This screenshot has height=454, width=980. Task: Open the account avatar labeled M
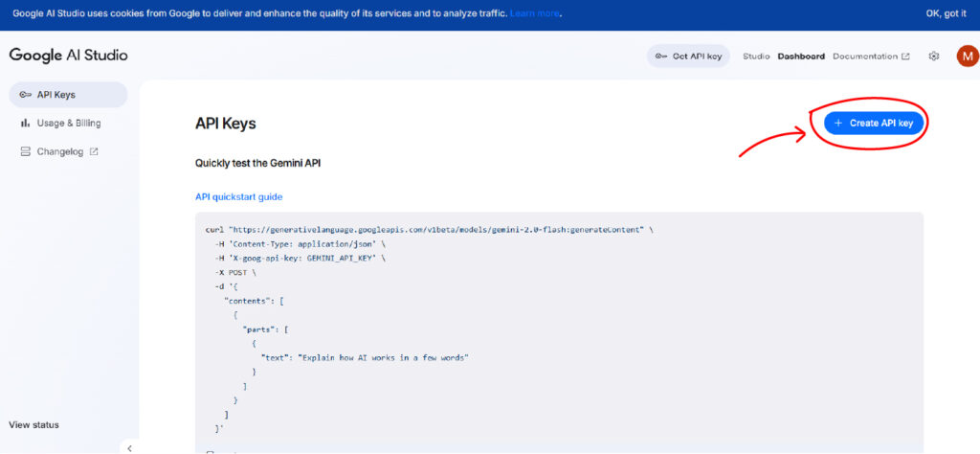pos(966,57)
